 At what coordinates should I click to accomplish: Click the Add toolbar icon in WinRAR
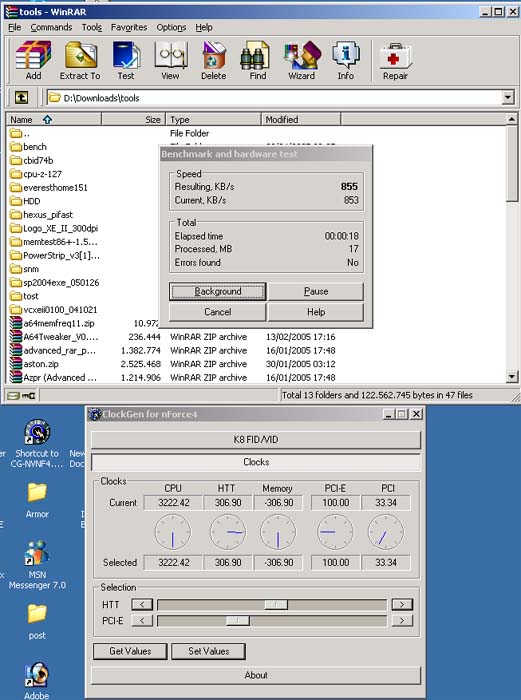pos(33,60)
